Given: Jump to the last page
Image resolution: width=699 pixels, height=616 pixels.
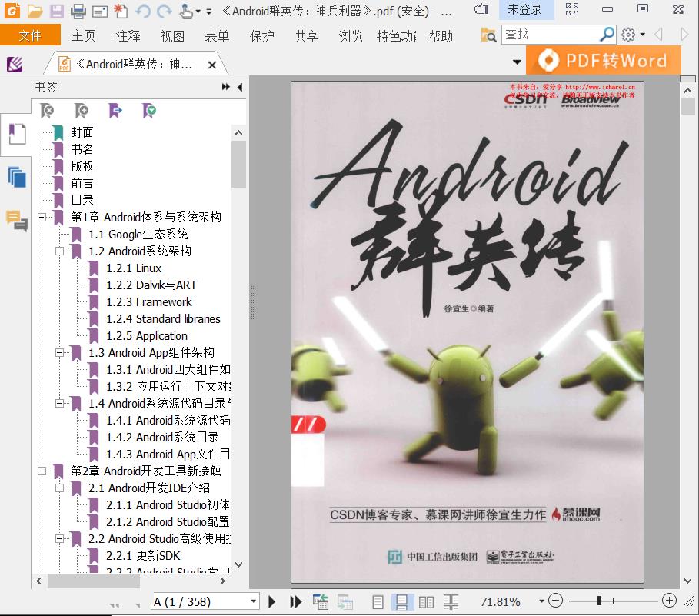Looking at the screenshot, I should click(x=295, y=601).
